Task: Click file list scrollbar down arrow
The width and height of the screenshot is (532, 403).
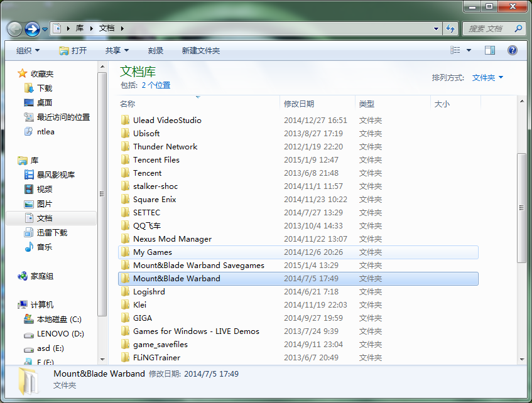Action: (521, 359)
